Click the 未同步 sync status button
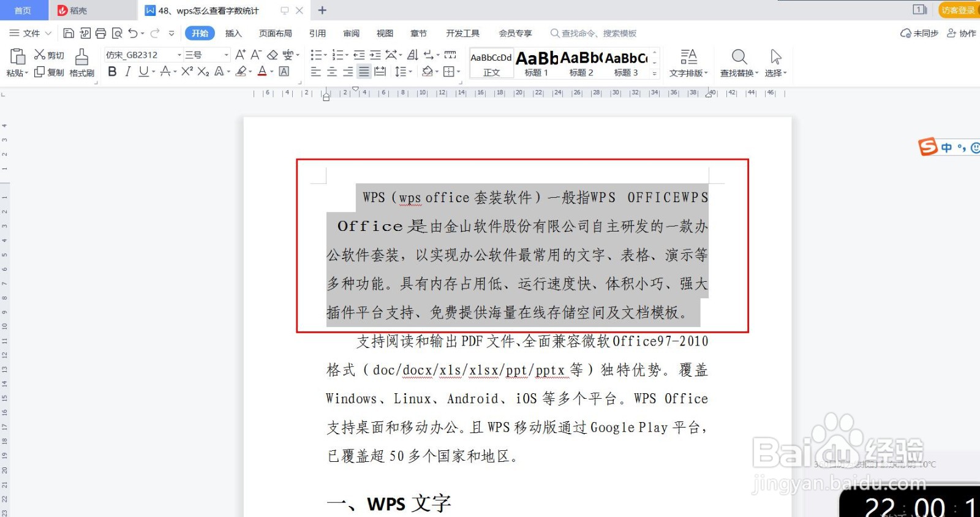The width and height of the screenshot is (980, 517). tap(919, 33)
